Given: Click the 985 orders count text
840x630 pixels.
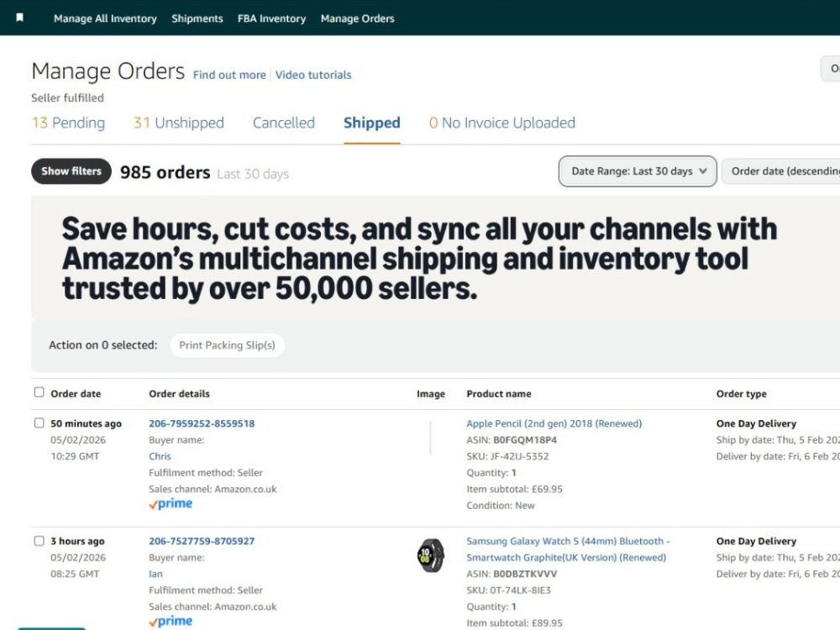Looking at the screenshot, I should (165, 172).
